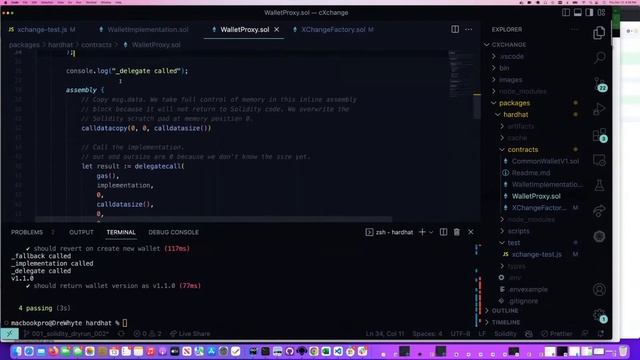640x360 pixels.
Task: Expand the .vscode folder
Action: coord(512,56)
